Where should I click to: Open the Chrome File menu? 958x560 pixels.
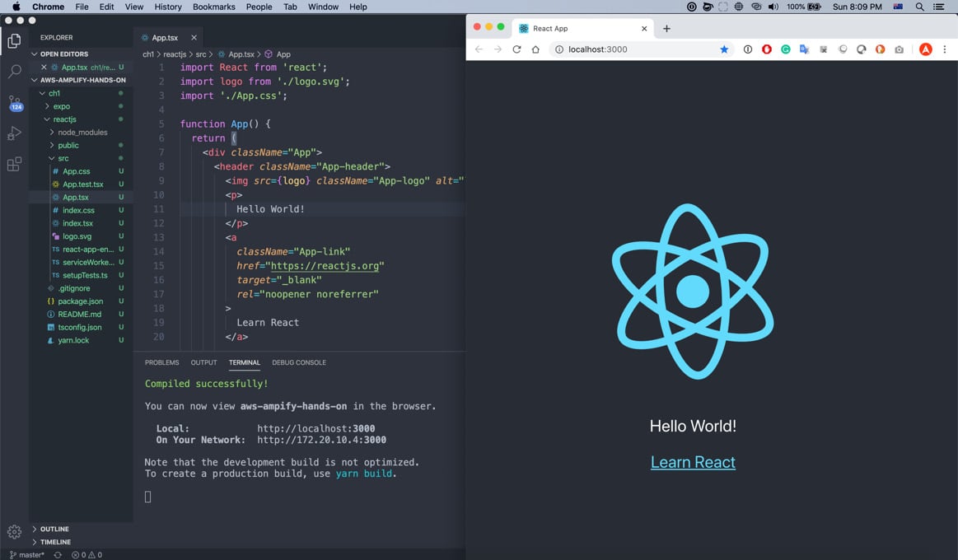click(x=82, y=7)
